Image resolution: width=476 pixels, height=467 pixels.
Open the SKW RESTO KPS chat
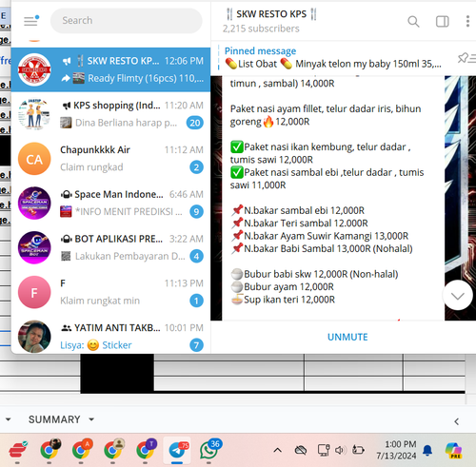pos(110,69)
